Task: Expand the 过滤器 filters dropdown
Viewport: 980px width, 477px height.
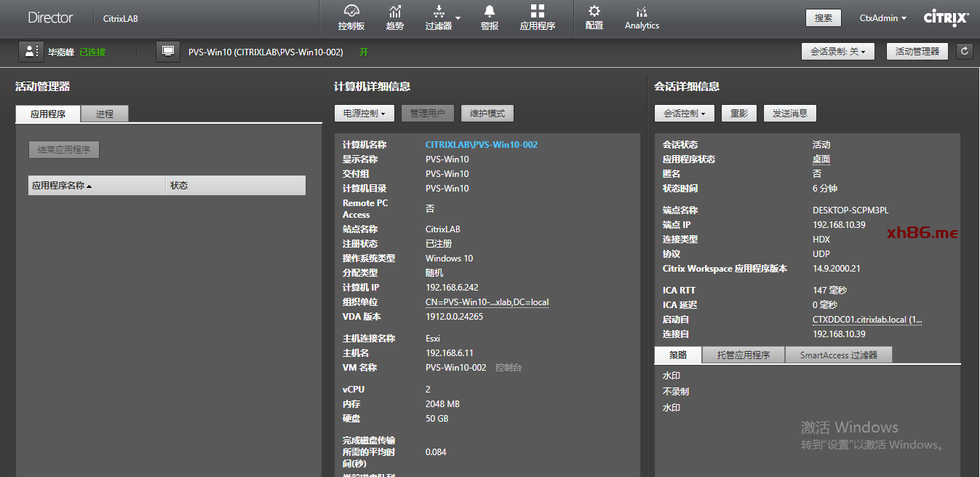Action: 442,17
